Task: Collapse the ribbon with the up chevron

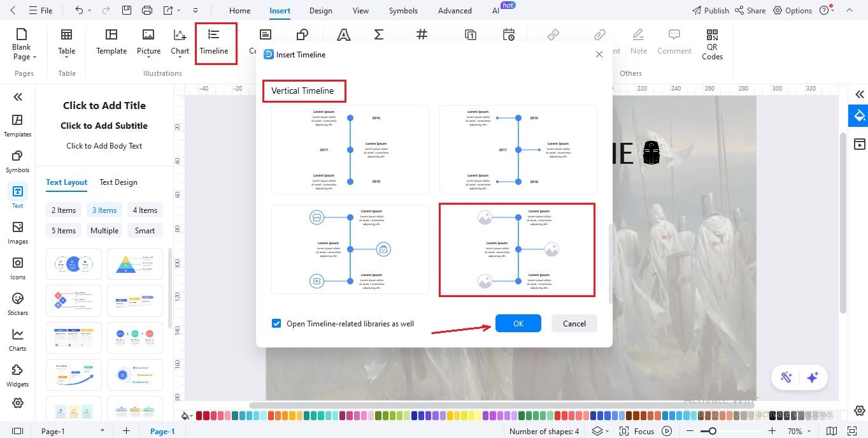Action: tap(848, 10)
